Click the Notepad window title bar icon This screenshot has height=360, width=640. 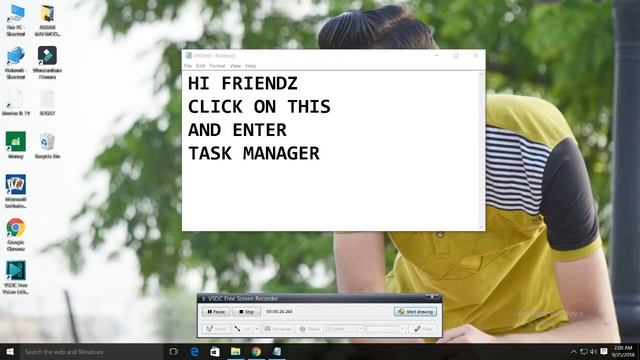pos(188,56)
